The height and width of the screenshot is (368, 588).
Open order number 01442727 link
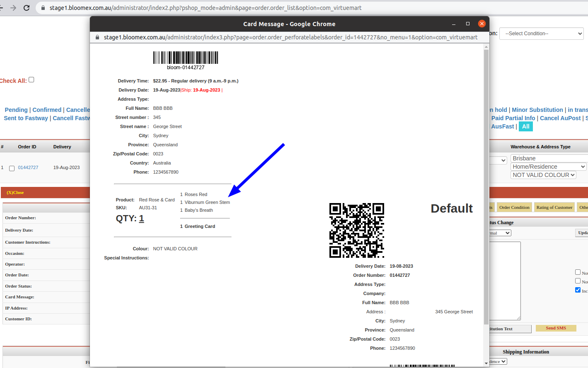tap(28, 167)
